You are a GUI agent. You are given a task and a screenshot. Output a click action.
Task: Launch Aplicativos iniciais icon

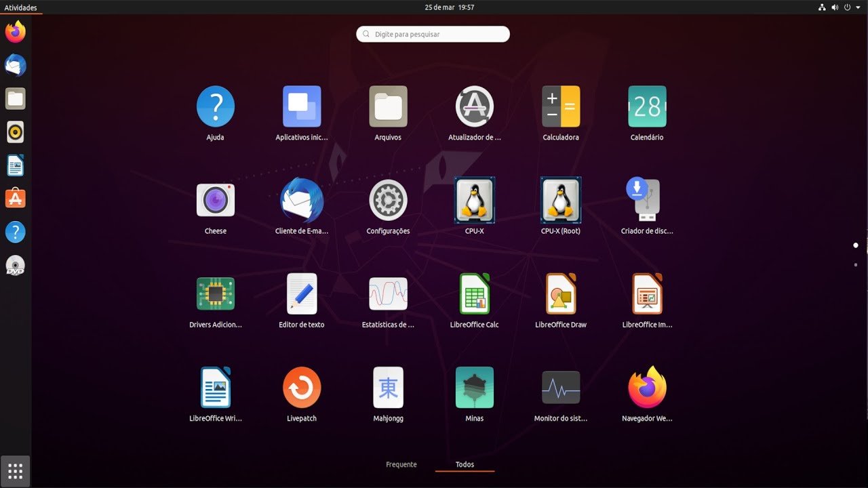pos(302,106)
